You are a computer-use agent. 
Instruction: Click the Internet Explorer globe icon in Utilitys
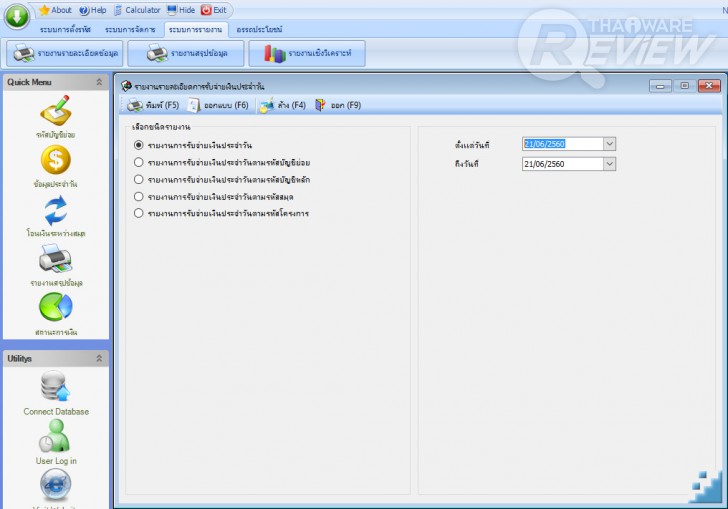(x=56, y=485)
